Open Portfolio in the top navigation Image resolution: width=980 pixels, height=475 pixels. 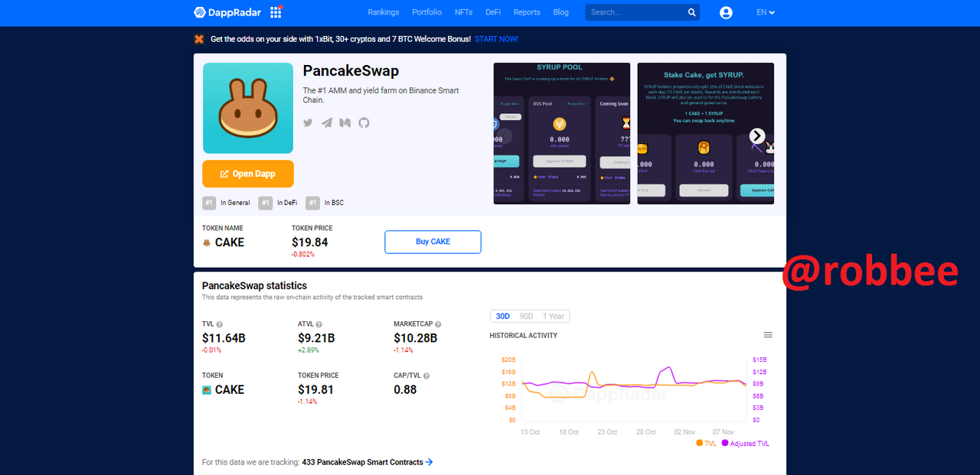click(x=426, y=12)
